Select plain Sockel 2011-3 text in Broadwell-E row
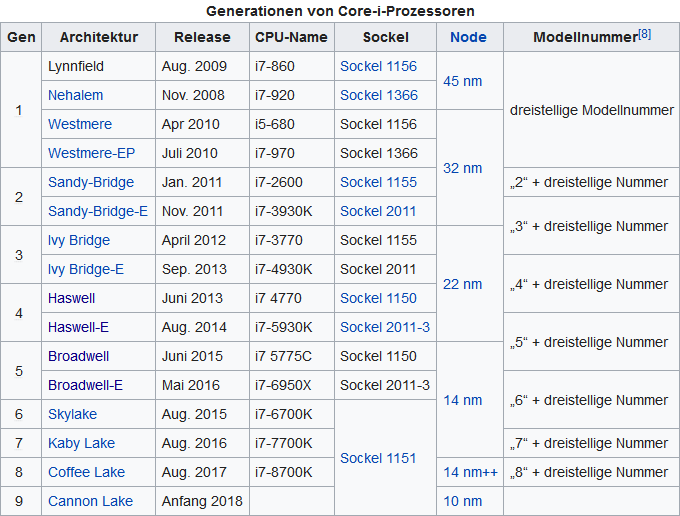This screenshot has height=516, width=680. [385, 385]
